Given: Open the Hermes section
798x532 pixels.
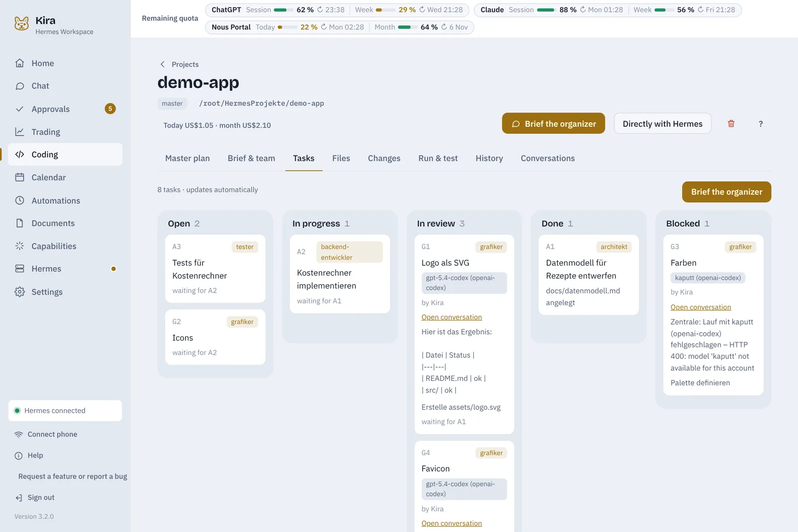Looking at the screenshot, I should click(65, 269).
